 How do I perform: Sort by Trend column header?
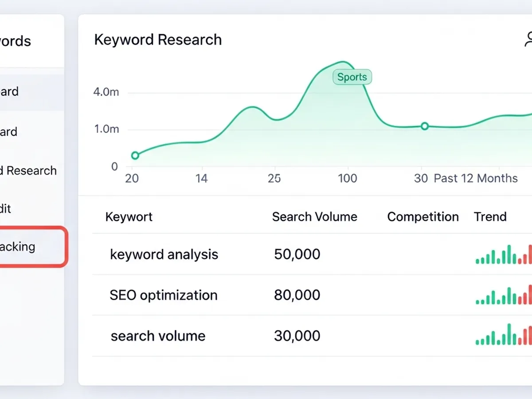click(x=490, y=217)
